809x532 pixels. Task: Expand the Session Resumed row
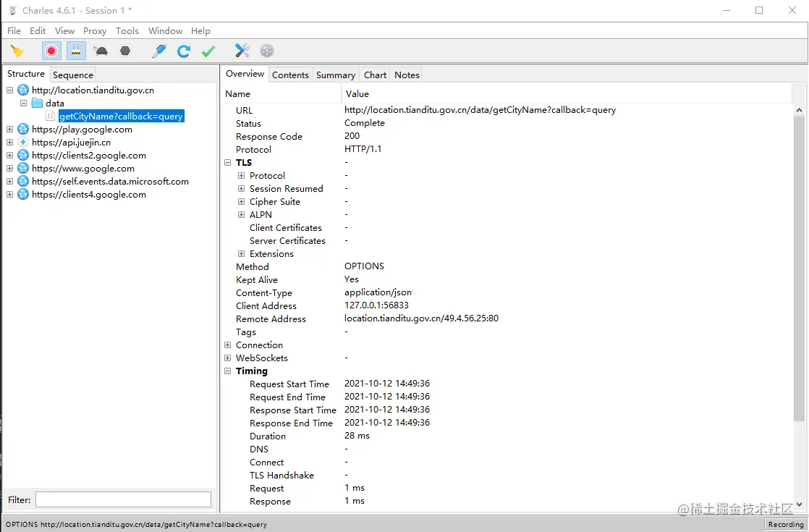click(241, 189)
